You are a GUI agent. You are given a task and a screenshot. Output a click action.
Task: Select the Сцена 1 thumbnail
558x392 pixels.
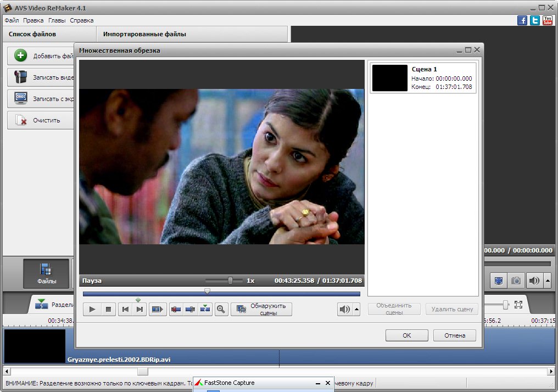[389, 78]
